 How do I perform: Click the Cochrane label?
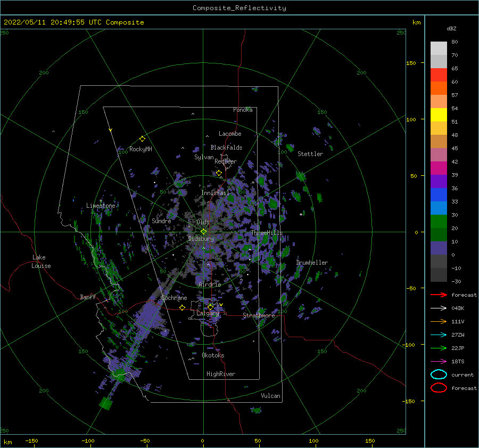pos(174,298)
